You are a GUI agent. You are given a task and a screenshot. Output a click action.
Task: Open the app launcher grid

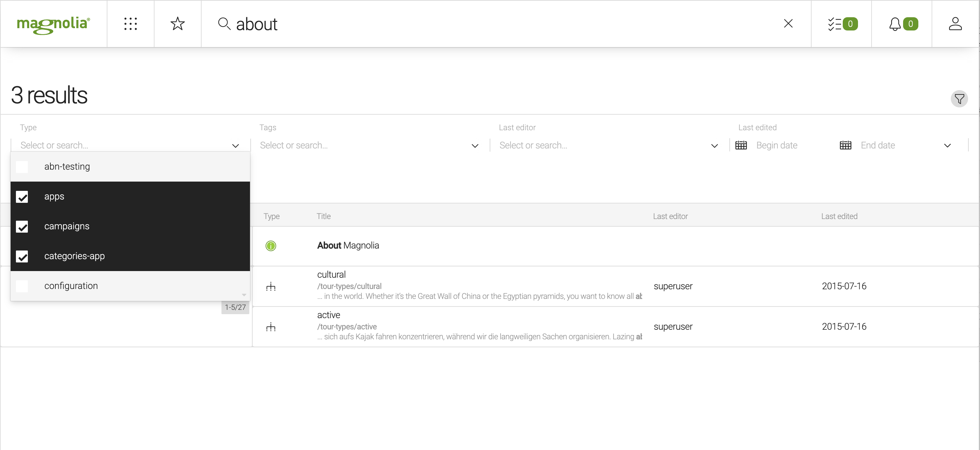click(131, 24)
